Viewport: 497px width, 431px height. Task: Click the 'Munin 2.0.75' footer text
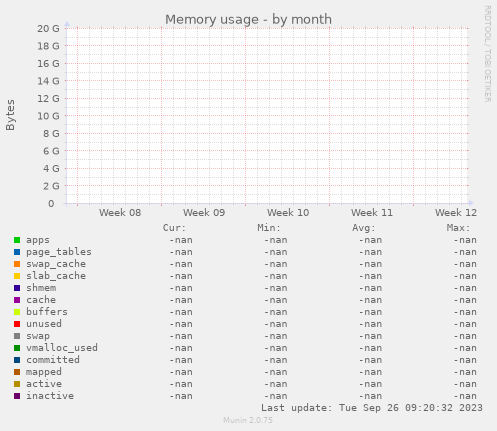(x=248, y=420)
